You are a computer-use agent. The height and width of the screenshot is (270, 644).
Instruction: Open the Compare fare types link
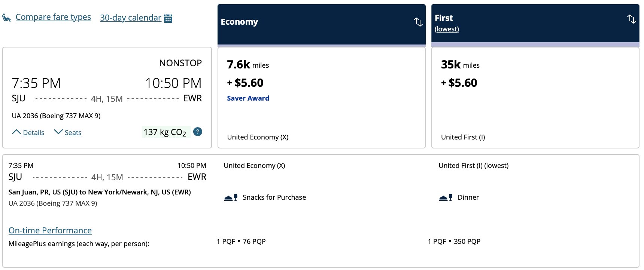pyautogui.click(x=53, y=17)
